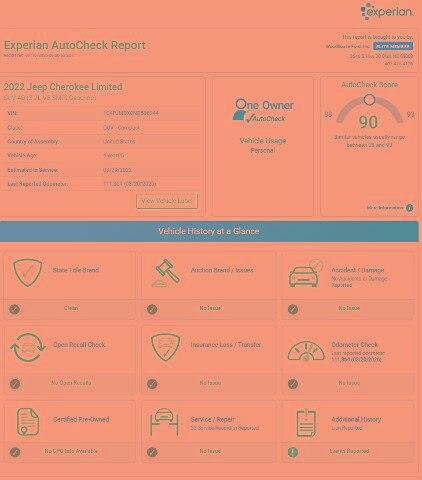Click the Insurance Loss / Transfer shield icon

coord(166,347)
